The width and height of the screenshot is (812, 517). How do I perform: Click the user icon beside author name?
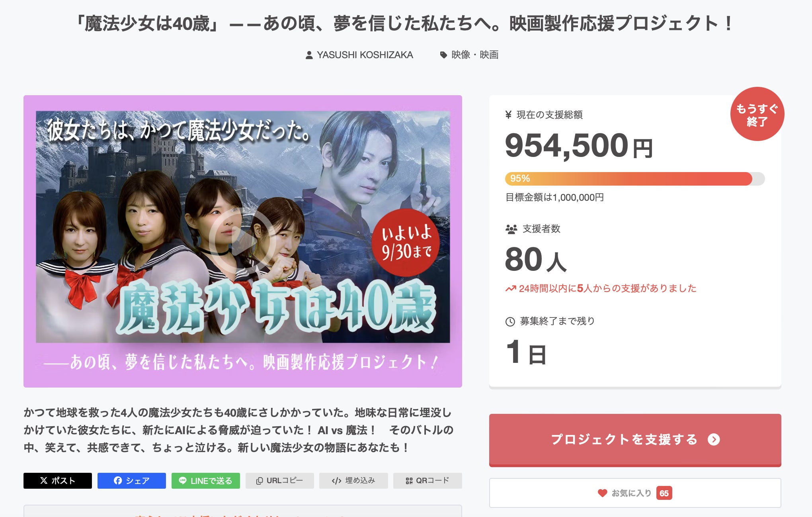(x=309, y=55)
